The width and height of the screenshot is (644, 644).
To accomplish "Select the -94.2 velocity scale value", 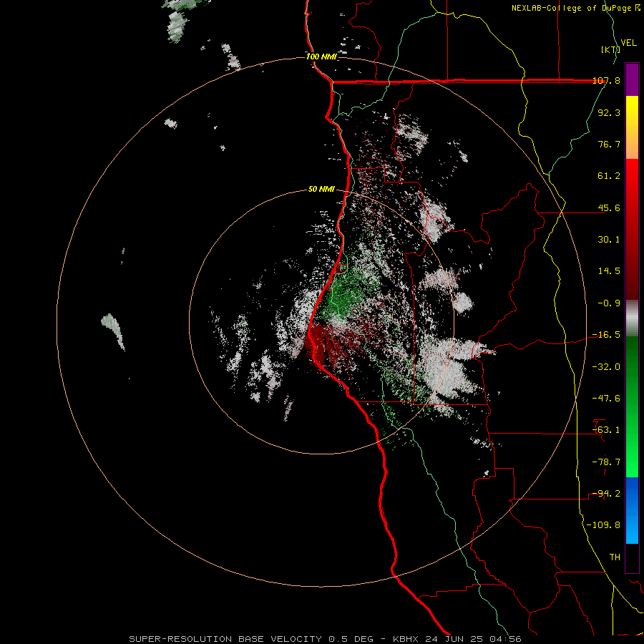I will (606, 494).
